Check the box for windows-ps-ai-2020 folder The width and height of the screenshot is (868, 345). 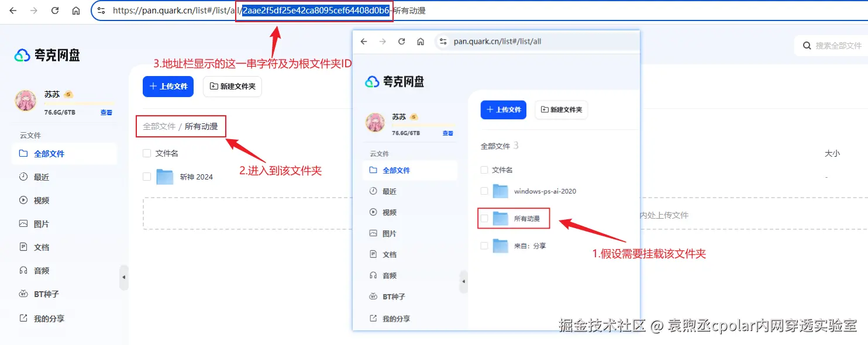pos(484,191)
